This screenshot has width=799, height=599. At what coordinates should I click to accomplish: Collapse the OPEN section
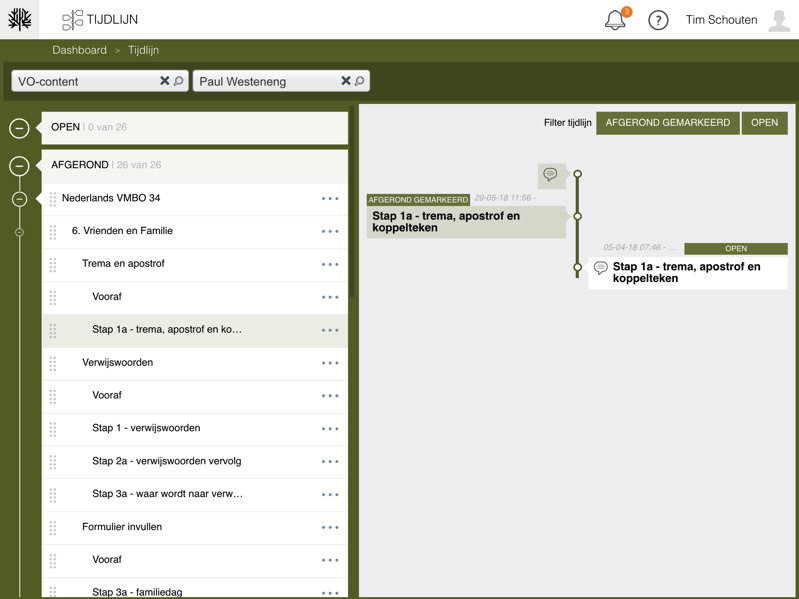(19, 128)
